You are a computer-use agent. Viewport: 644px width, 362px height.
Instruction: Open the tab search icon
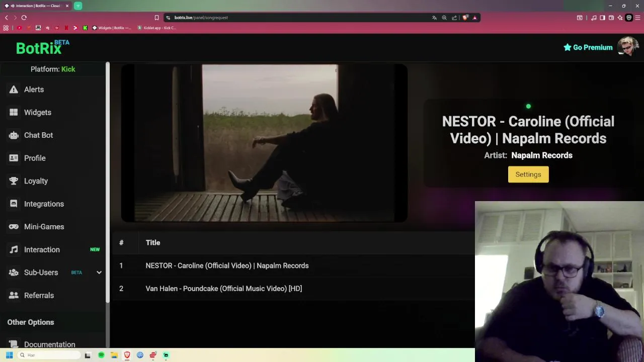(580, 18)
